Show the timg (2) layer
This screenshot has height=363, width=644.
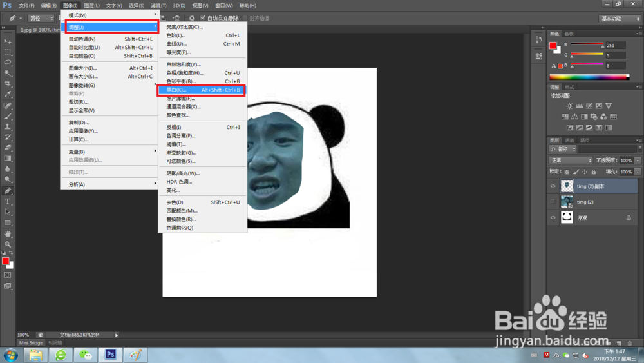pos(553,202)
